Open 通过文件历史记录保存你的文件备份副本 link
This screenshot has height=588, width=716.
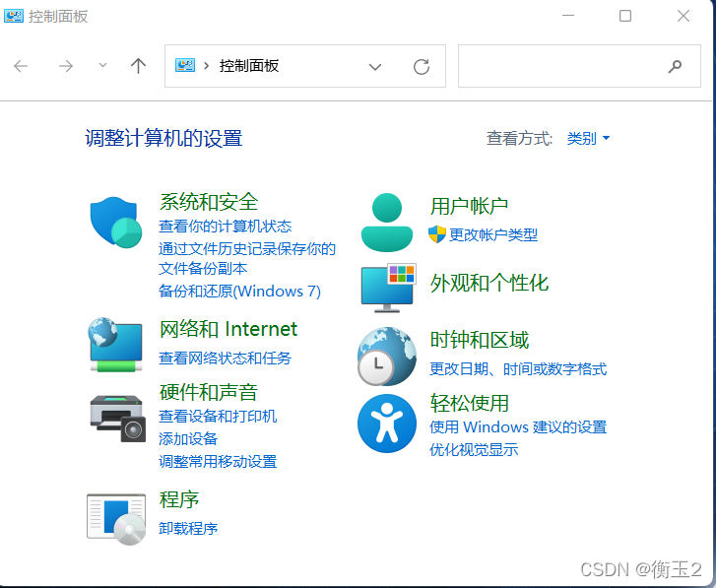coord(247,258)
